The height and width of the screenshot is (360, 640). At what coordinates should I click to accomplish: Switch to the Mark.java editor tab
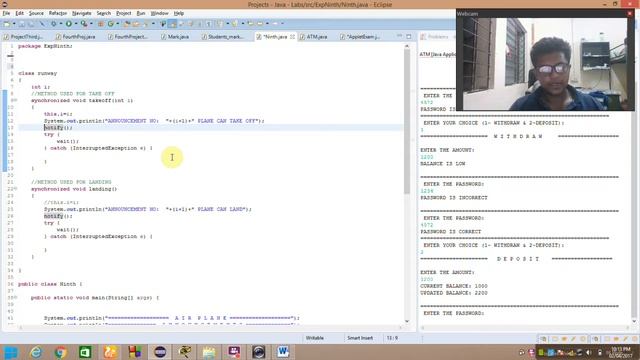tap(176, 37)
